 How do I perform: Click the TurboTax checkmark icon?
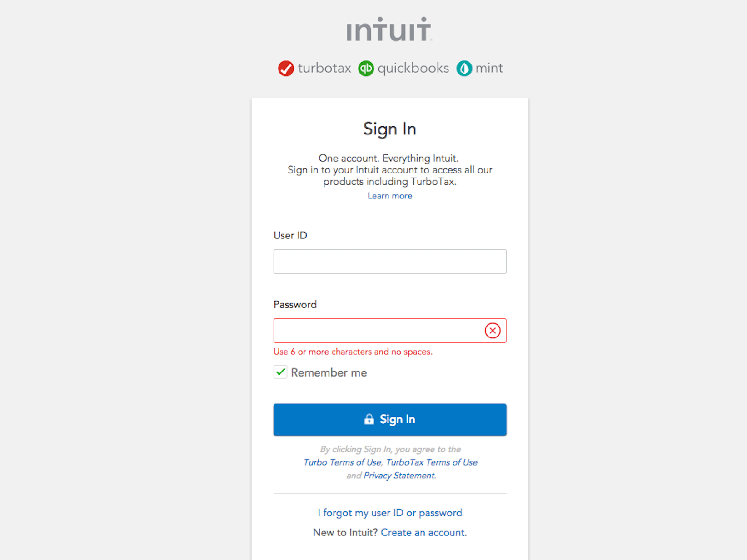click(286, 68)
